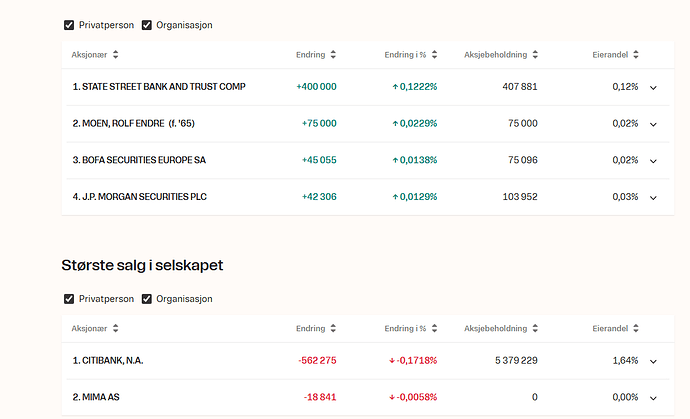Select the +45 055 change value
690x419 pixels.
click(319, 160)
